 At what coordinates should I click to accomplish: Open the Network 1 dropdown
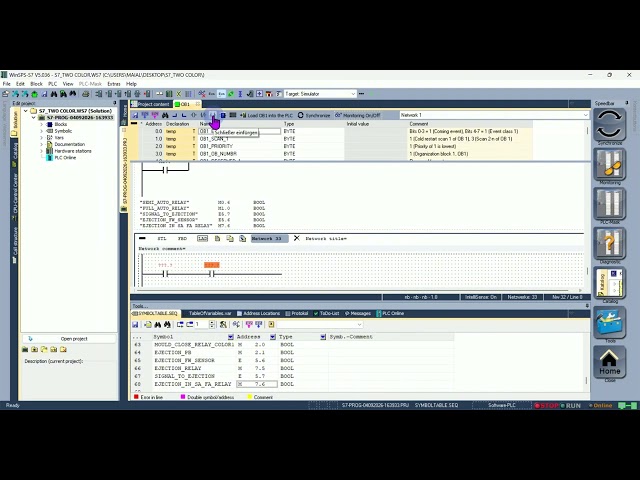click(494, 115)
